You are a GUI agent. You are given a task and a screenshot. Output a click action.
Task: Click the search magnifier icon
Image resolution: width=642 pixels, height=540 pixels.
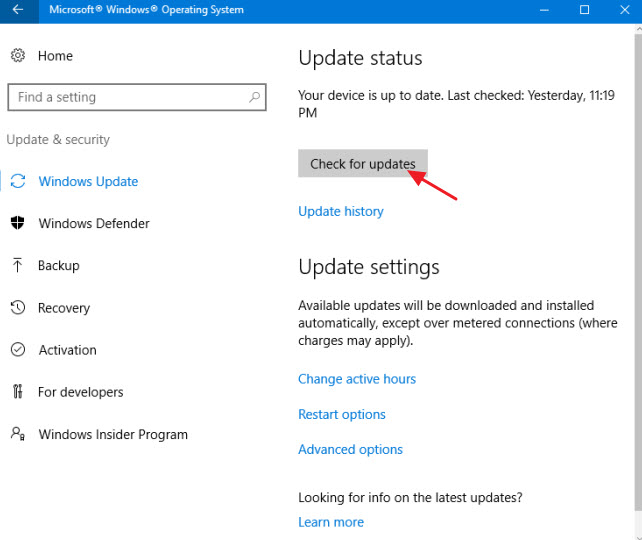[254, 97]
